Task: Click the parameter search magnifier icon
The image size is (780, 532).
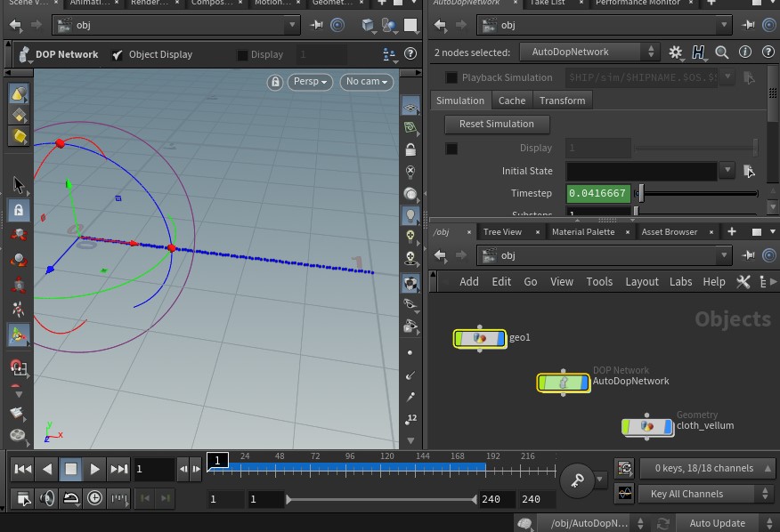Action: pos(722,52)
